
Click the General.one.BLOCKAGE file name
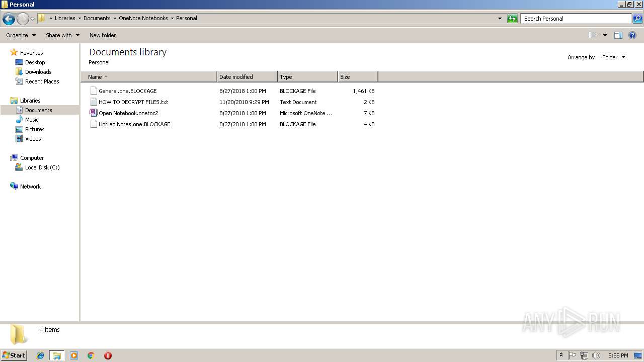point(128,91)
